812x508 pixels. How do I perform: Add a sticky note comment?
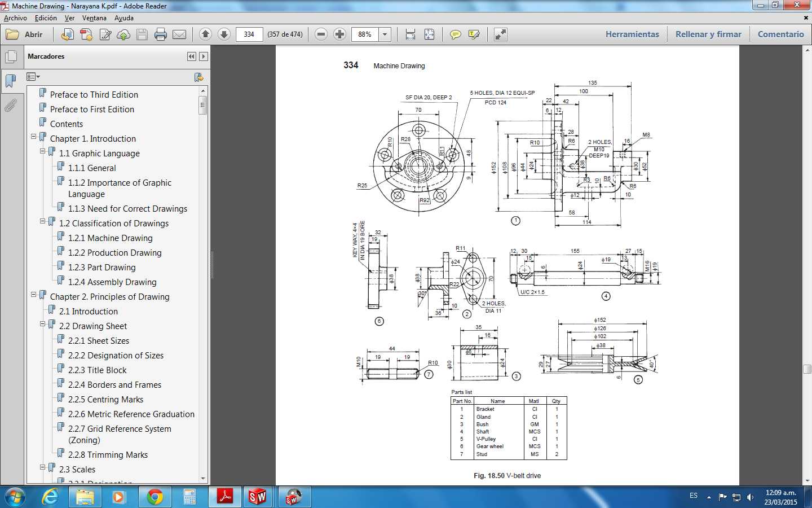click(455, 34)
